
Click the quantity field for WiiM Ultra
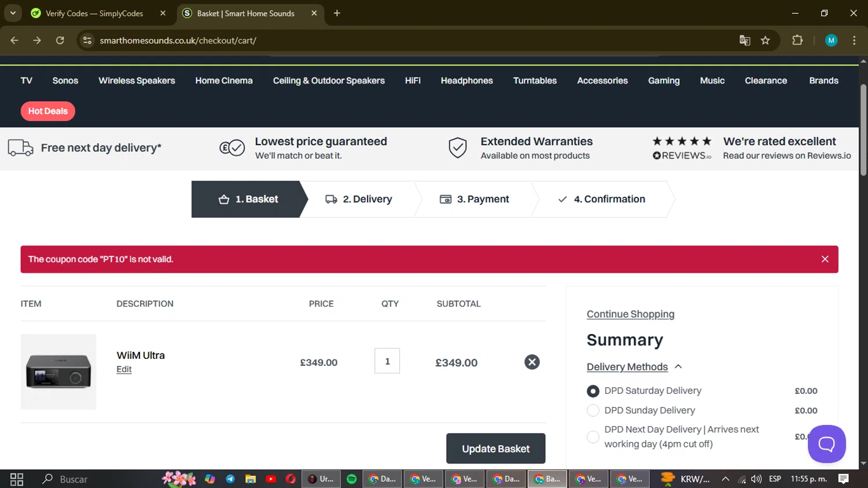(387, 361)
